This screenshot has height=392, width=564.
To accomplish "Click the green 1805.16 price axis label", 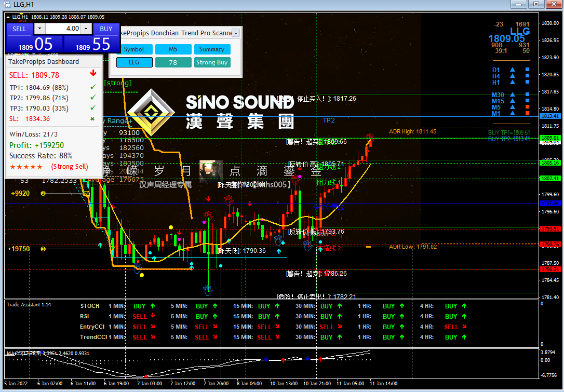I will [x=550, y=163].
